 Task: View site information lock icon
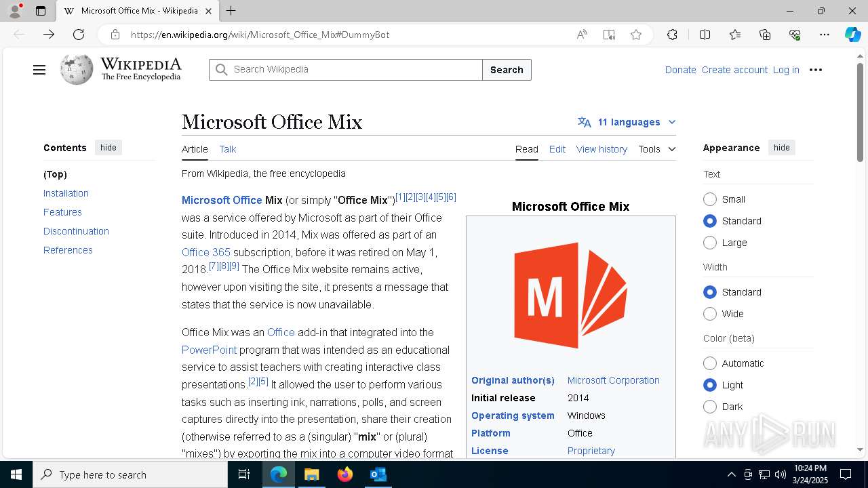pyautogui.click(x=115, y=35)
